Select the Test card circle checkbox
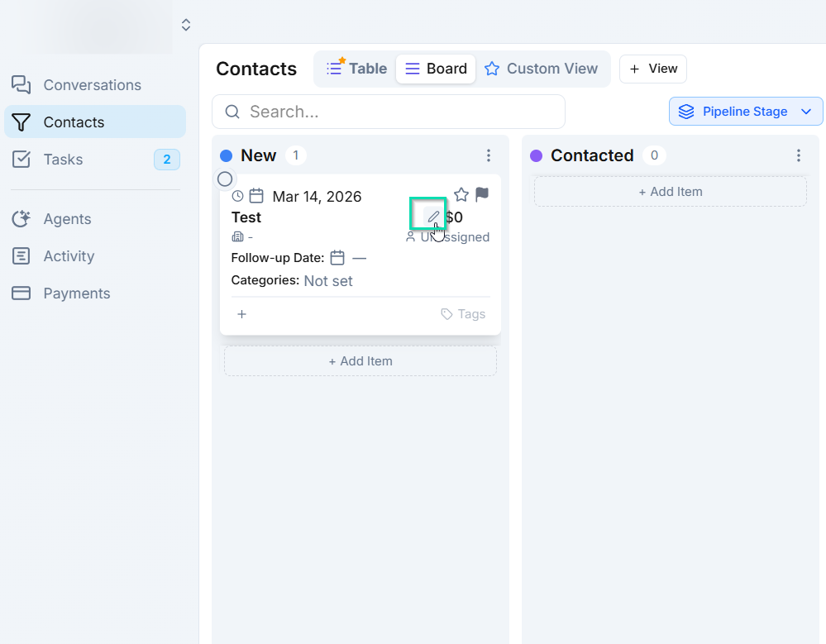The width and height of the screenshot is (826, 644). [225, 179]
